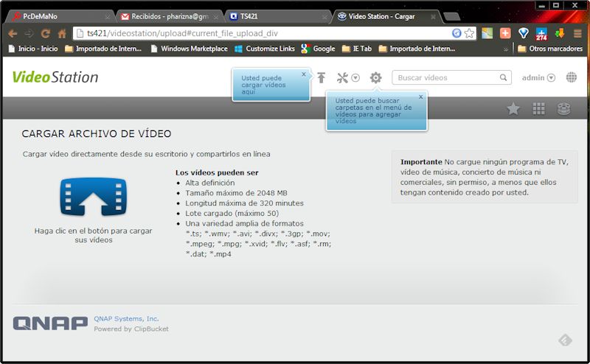This screenshot has height=364, width=590.
Task: Click 'Powered by ClipBucket' text
Action: click(x=131, y=329)
